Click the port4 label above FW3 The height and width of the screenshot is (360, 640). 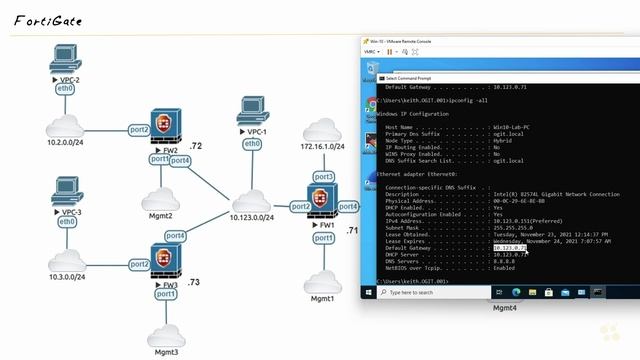[176, 236]
